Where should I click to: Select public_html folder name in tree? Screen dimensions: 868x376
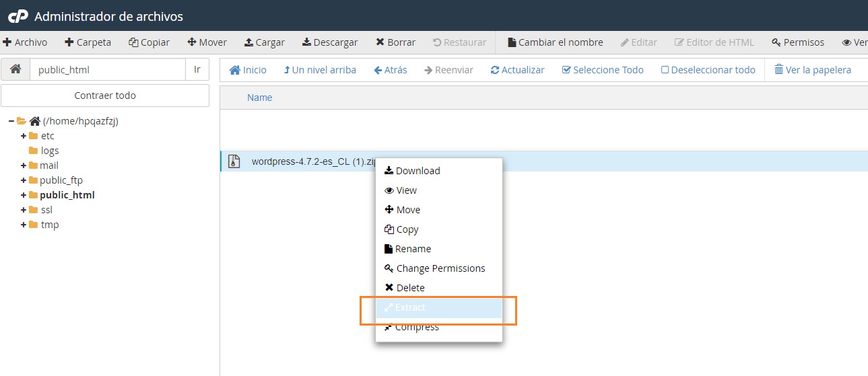(x=67, y=195)
